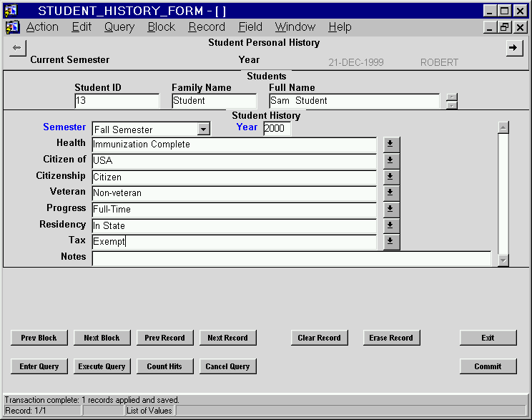This screenshot has width=532, height=420.
Task: Click the Family Name field
Action: [214, 101]
